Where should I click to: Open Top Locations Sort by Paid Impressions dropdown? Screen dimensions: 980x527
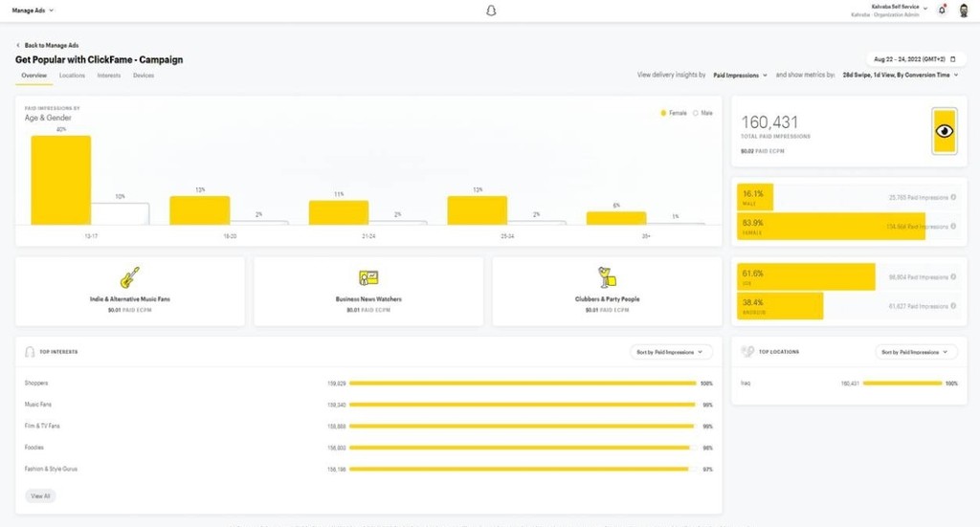tap(916, 352)
